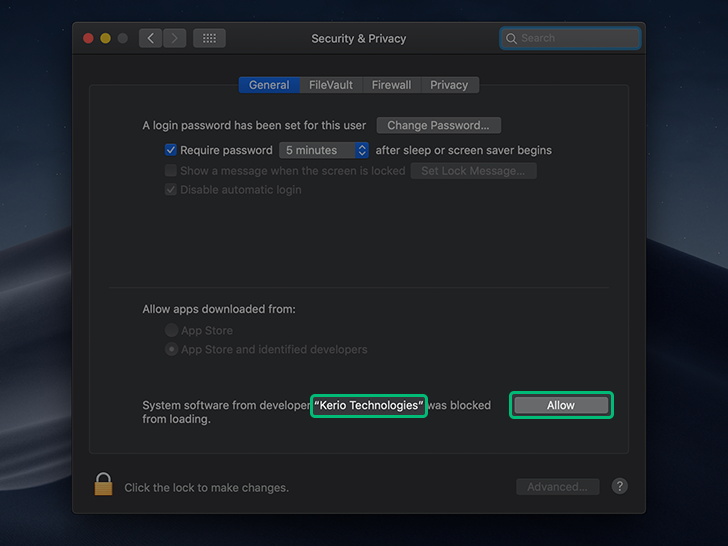Screen dimensions: 728x546
Task: Switch to the FileVault tab
Action: point(331,85)
